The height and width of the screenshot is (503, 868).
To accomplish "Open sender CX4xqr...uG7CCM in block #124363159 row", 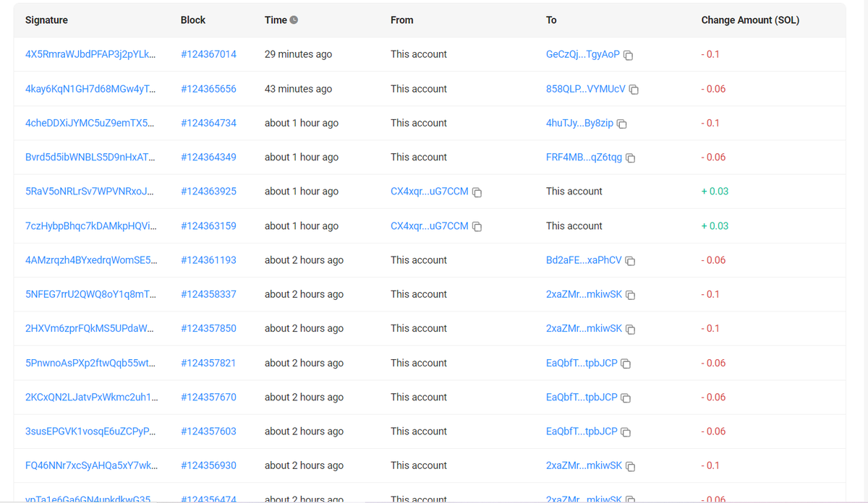I will pos(430,225).
